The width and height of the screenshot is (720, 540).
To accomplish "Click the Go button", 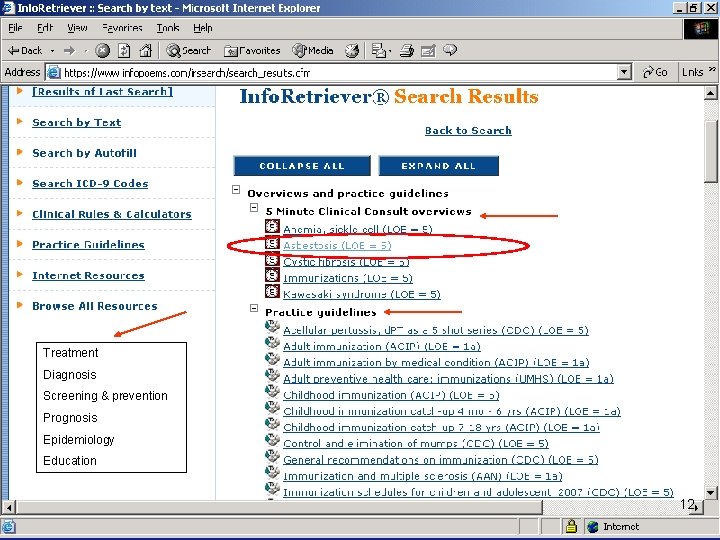I will [x=655, y=72].
